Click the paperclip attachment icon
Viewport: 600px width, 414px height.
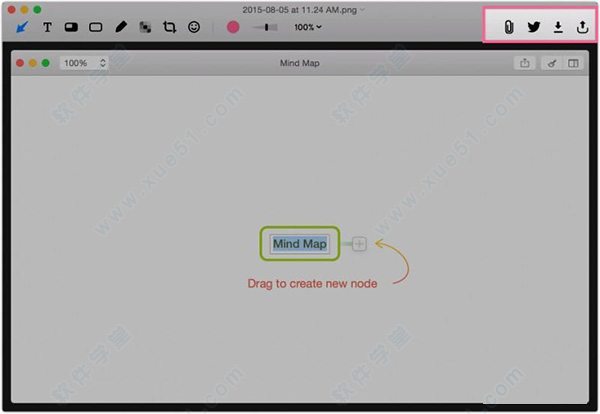pos(508,27)
